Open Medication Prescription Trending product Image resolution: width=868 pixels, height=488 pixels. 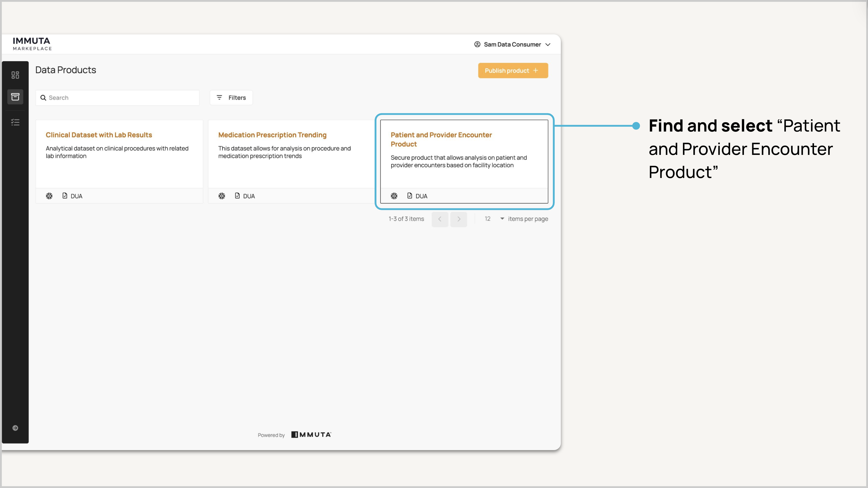click(x=272, y=135)
